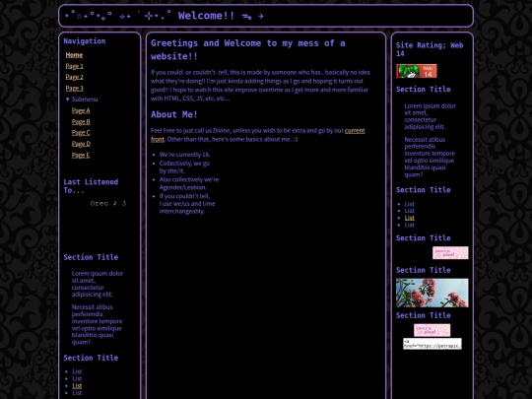Visit Page 3 from navigation

(x=74, y=89)
